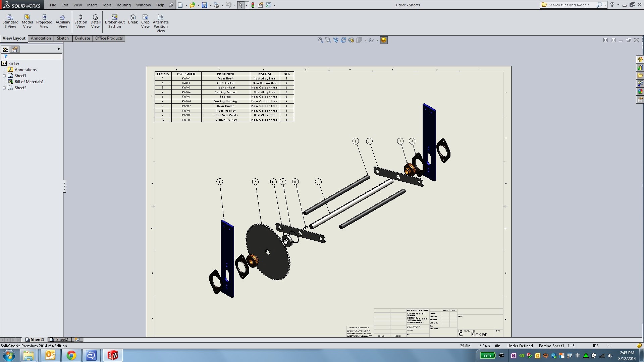Screen dimensions: 644x362
Task: Insert a Broken-out Section
Action: coord(115,21)
